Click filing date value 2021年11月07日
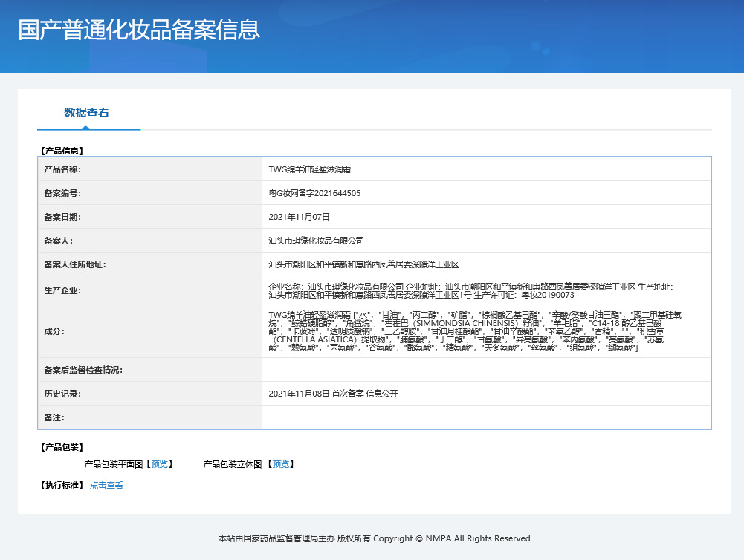744x560 pixels. pos(299,217)
